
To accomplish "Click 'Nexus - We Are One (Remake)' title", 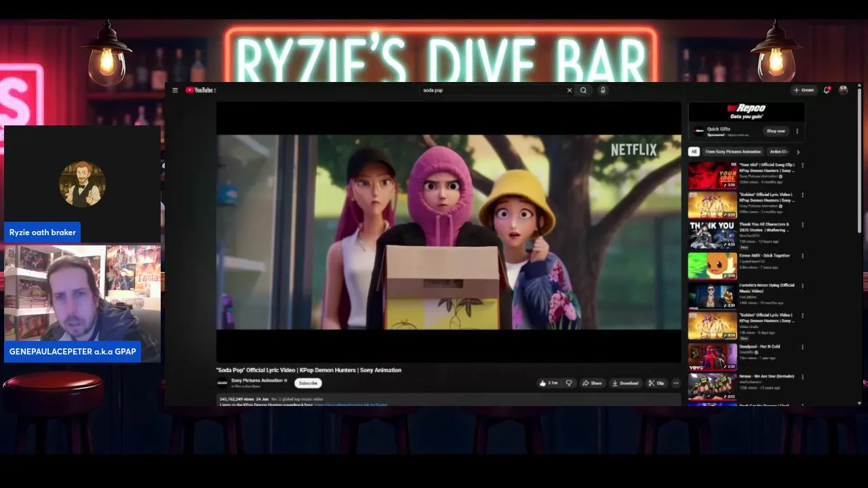I will [766, 376].
